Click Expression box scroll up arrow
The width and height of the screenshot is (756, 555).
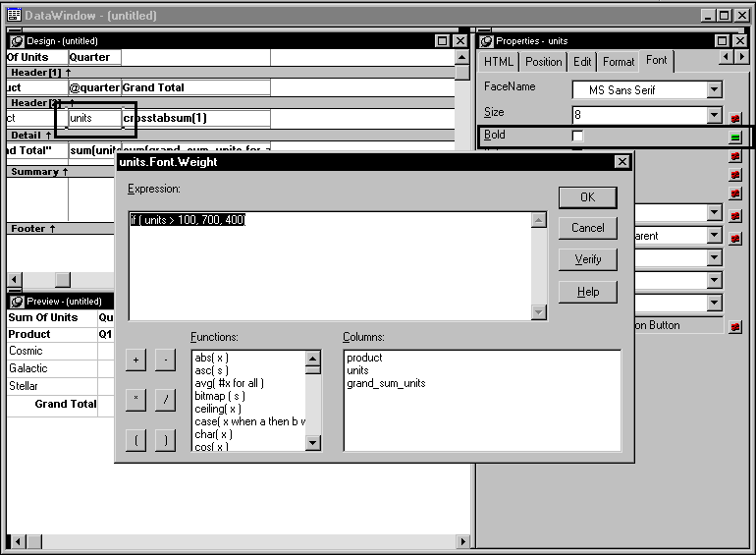pyautogui.click(x=539, y=220)
